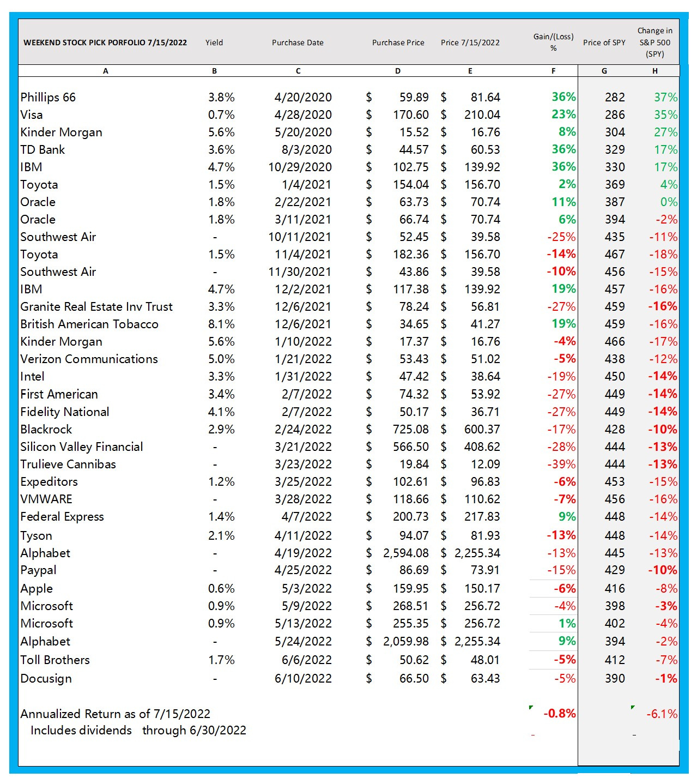Click Docusign purchase date 6/10/2022
The height and width of the screenshot is (784, 691).
[303, 678]
